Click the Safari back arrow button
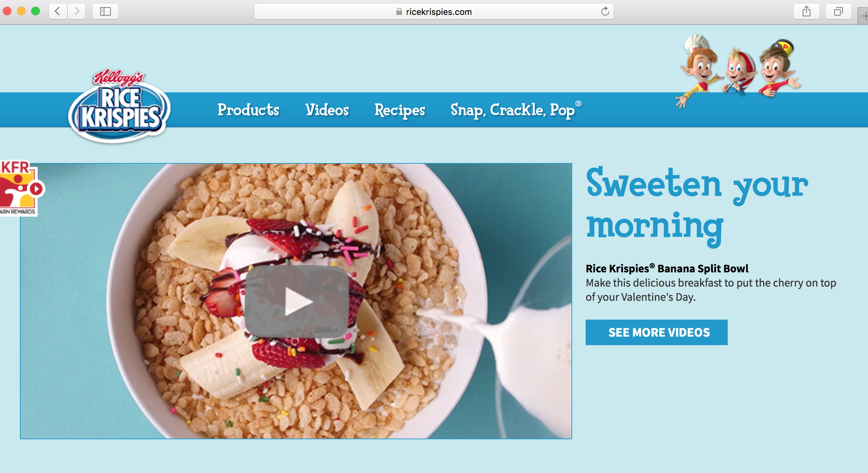Image resolution: width=868 pixels, height=473 pixels. (x=58, y=12)
